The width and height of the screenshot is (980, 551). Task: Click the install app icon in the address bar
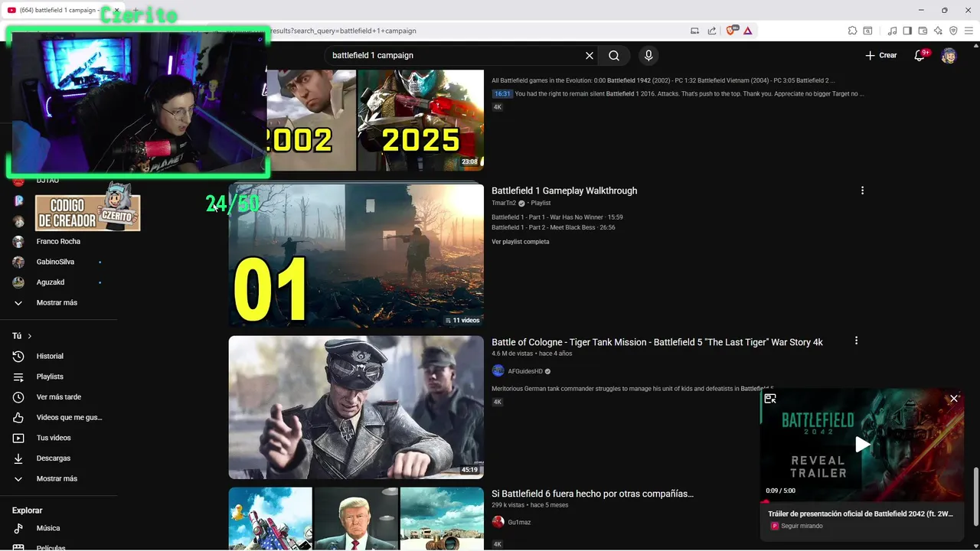click(x=694, y=31)
